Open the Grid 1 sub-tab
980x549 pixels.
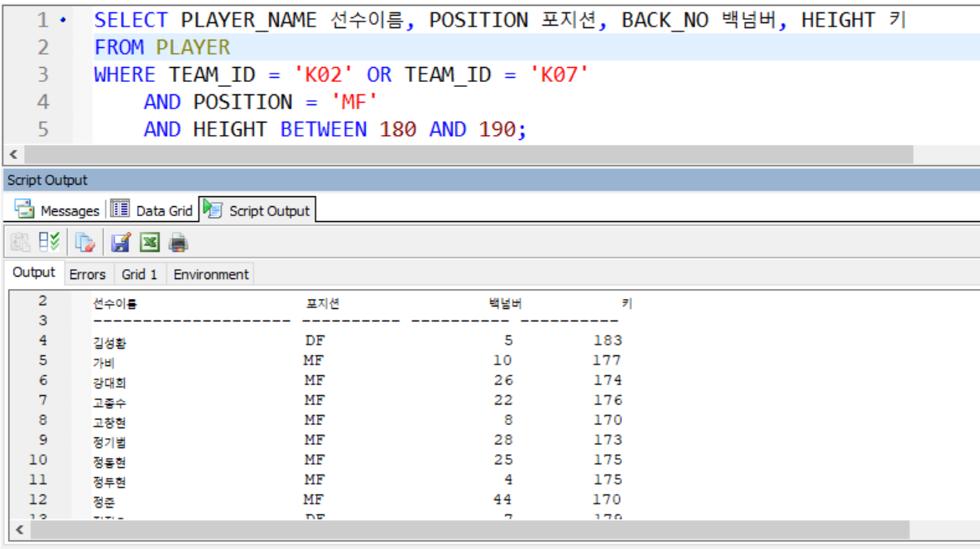(139, 275)
